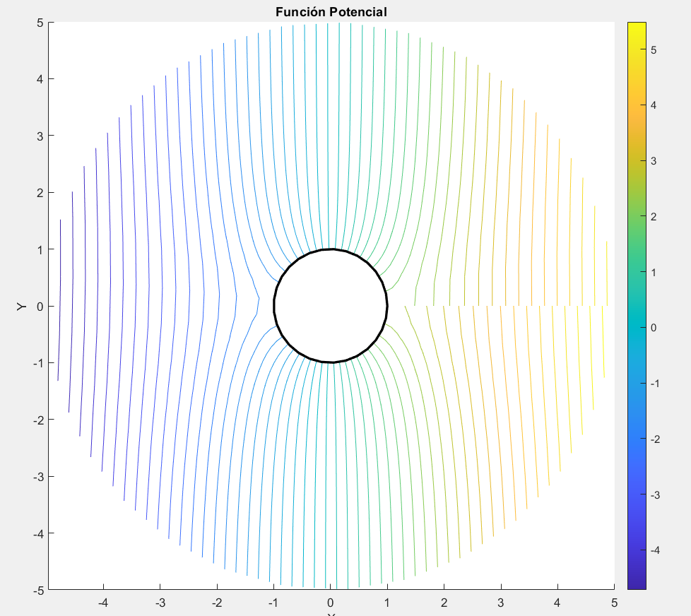Image resolution: width=691 pixels, height=616 pixels.
Task: Click the "Función Potencial" plot title
Action: click(331, 12)
